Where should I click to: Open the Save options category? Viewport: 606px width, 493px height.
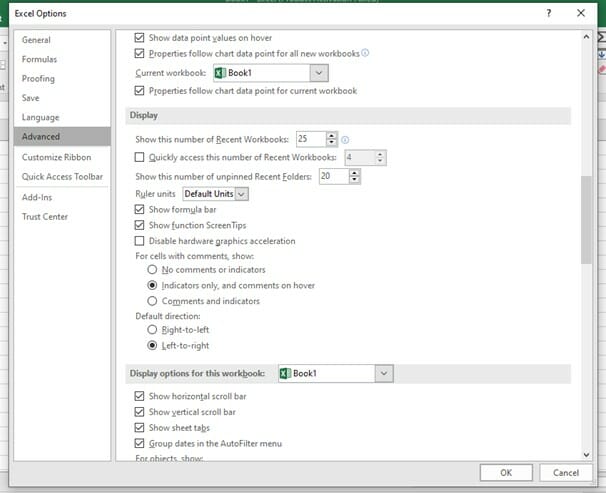(62, 98)
